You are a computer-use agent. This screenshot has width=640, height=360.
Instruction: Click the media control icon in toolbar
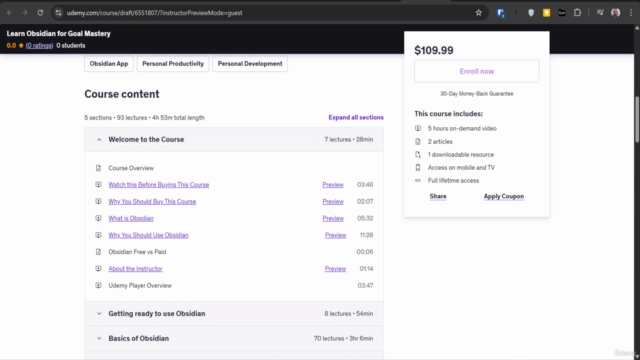tap(600, 13)
